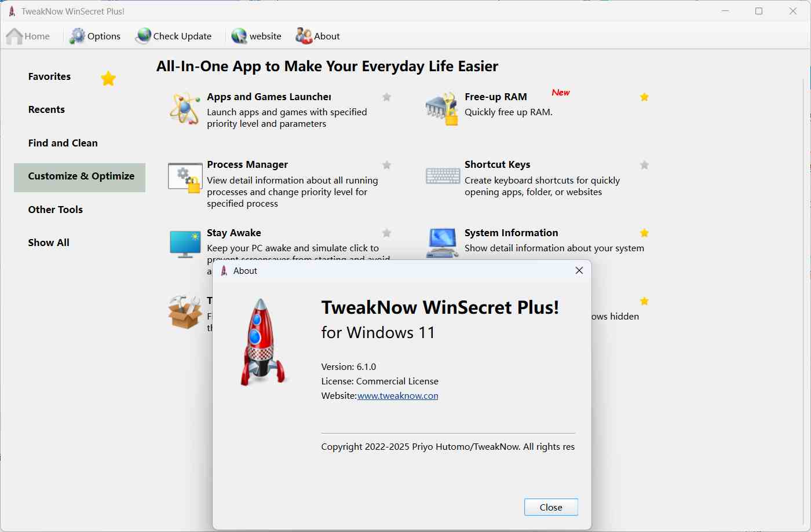811x532 pixels.
Task: Click the 'All-In-One App' main heading
Action: [x=327, y=67]
